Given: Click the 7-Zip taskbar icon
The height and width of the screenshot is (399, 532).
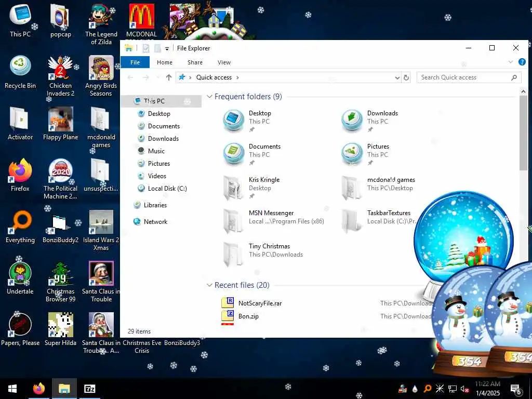Looking at the screenshot, I should tap(89, 389).
